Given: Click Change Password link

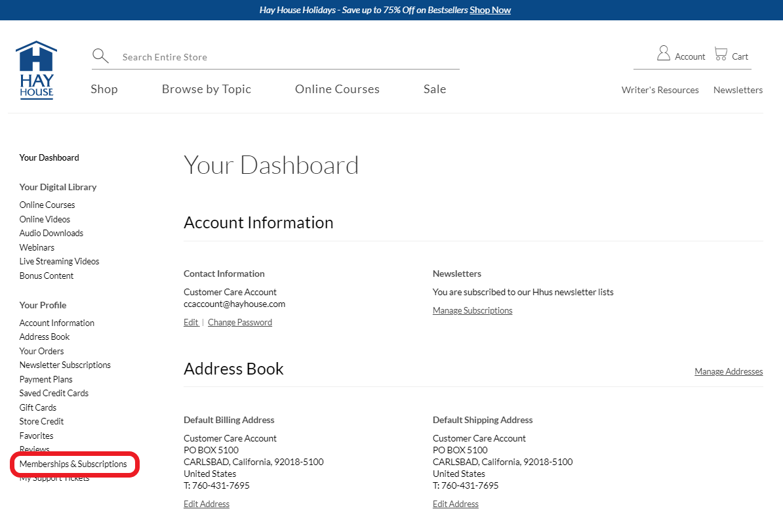Looking at the screenshot, I should (x=240, y=322).
